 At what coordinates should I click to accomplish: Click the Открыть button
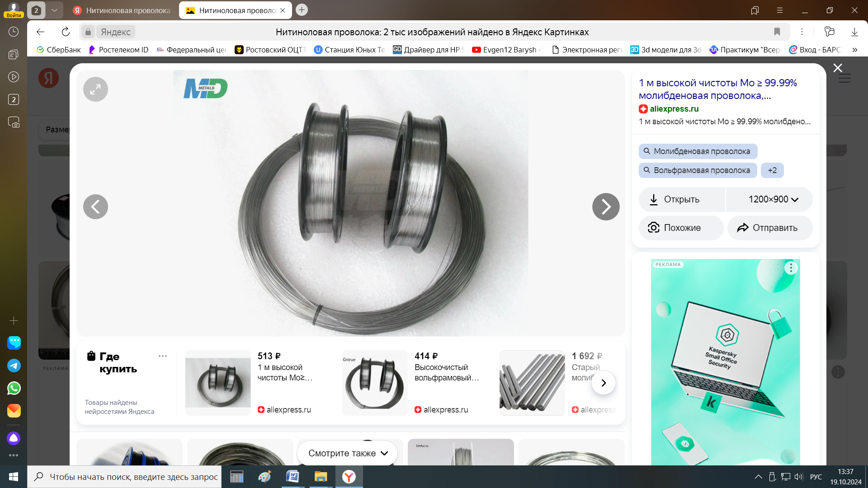point(682,199)
